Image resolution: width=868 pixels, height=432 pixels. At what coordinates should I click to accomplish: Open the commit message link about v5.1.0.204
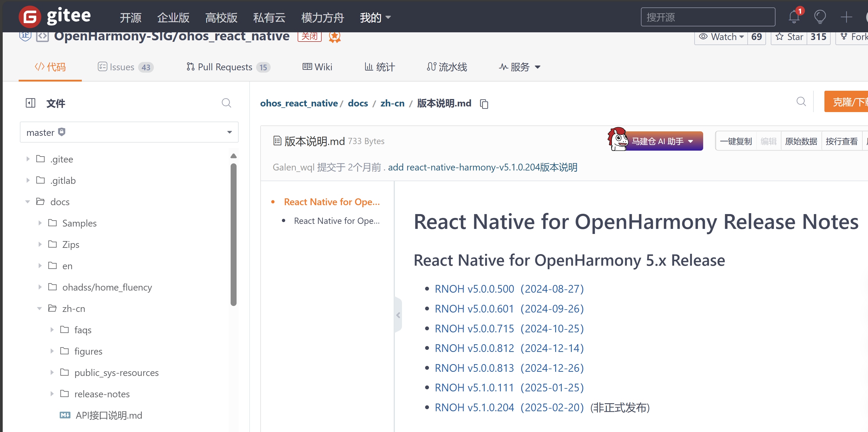[x=483, y=167]
